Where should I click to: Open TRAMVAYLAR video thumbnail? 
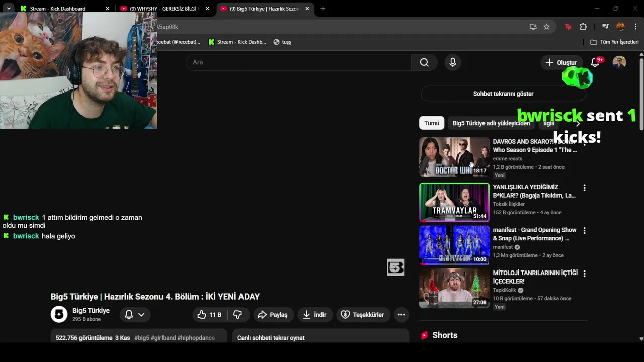click(x=454, y=202)
